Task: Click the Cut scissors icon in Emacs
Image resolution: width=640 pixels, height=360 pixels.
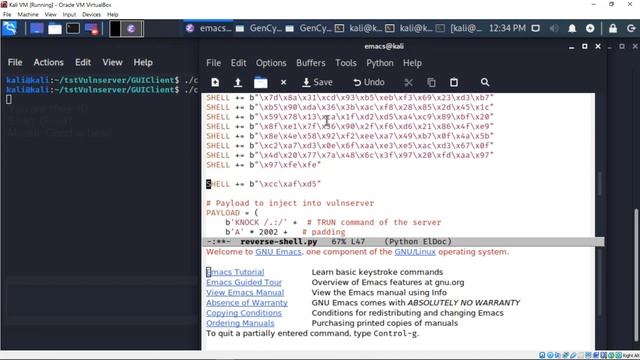Action: pos(408,82)
